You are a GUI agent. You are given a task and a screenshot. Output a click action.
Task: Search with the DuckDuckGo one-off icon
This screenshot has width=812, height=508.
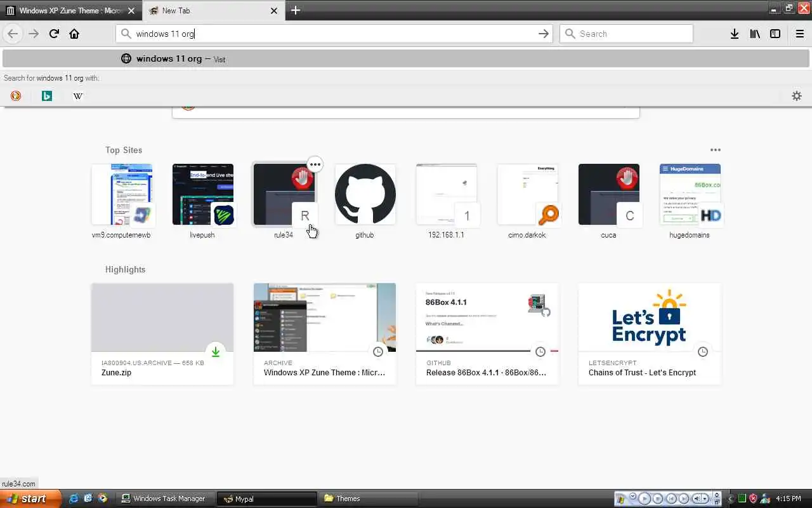point(16,96)
